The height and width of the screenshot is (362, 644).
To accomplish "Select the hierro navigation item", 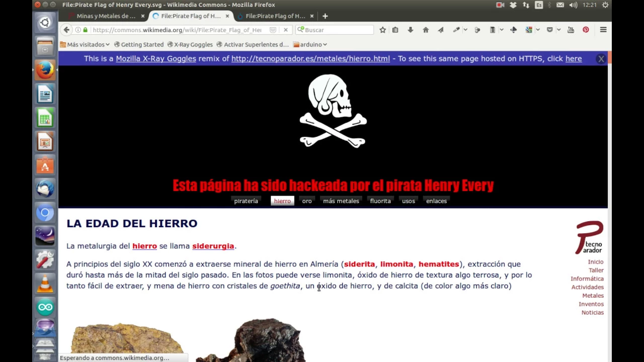I will click(282, 201).
